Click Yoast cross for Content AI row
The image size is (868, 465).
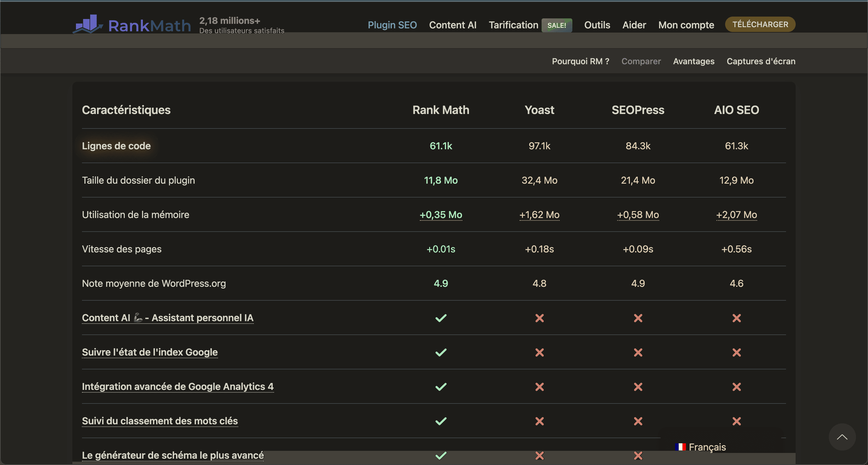[x=539, y=318]
